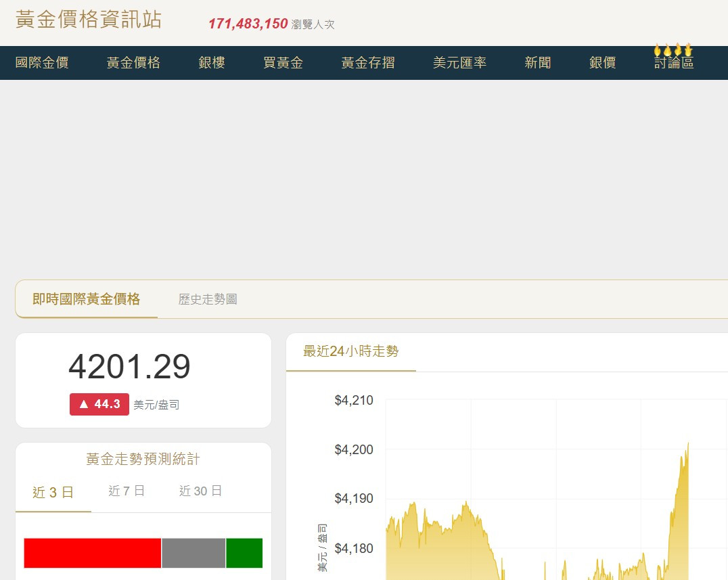Select the 即時國際黃金價格 tab
728x580 pixels.
click(x=87, y=299)
